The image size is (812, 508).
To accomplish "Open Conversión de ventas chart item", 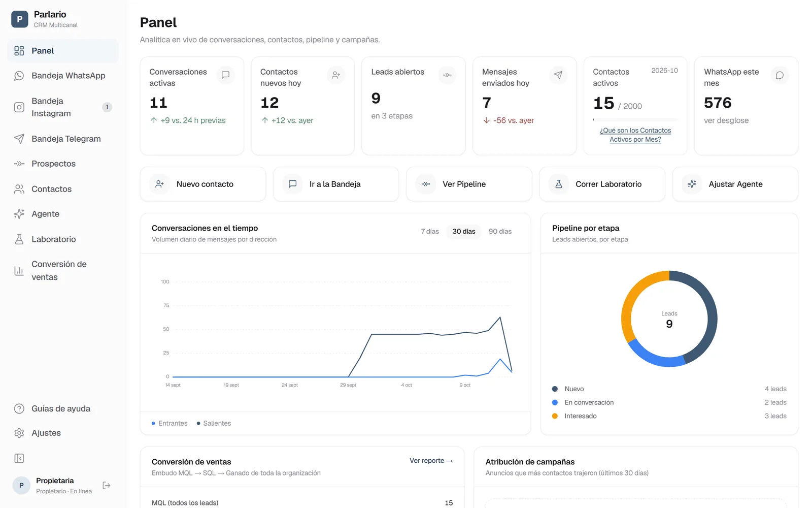I will click(x=63, y=271).
